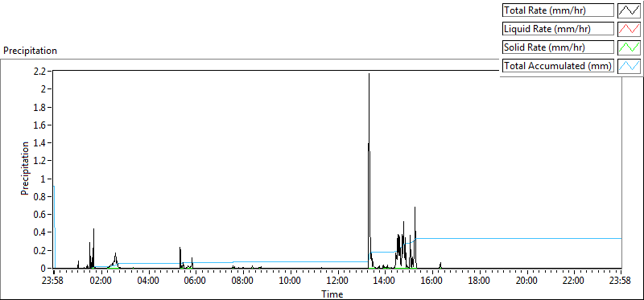Select the Solid Rate (mm/hr) legend label
The height and width of the screenshot is (300, 644).
(558, 47)
